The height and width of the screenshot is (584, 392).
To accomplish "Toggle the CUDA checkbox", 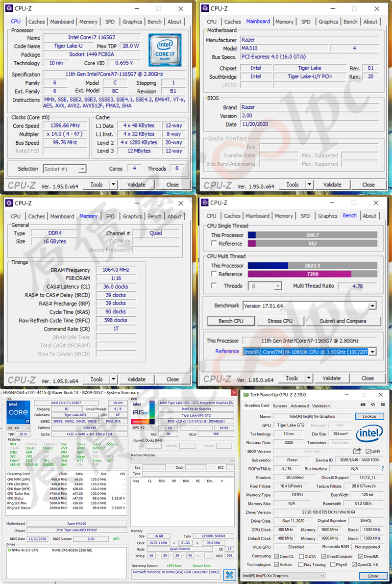I will coord(300,556).
